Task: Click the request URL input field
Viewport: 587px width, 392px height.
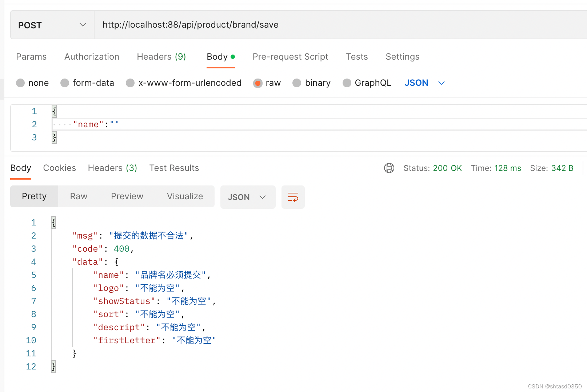Action: (340, 25)
